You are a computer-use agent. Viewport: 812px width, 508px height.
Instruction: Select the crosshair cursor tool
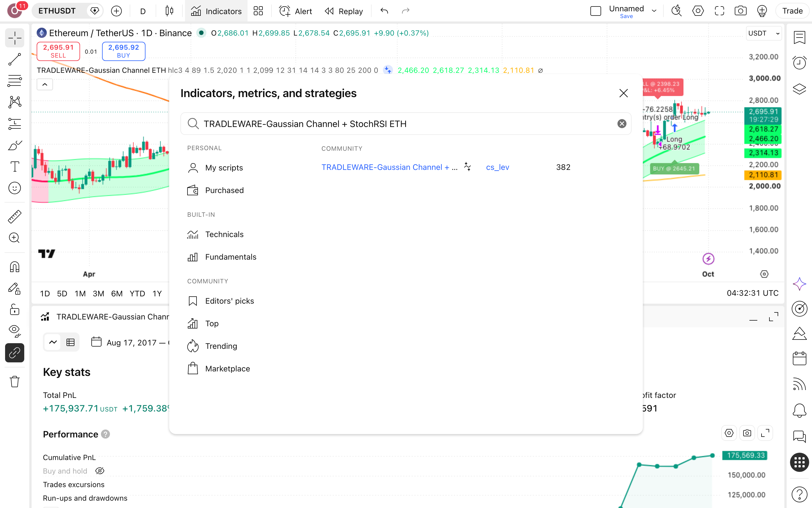pyautogui.click(x=14, y=38)
